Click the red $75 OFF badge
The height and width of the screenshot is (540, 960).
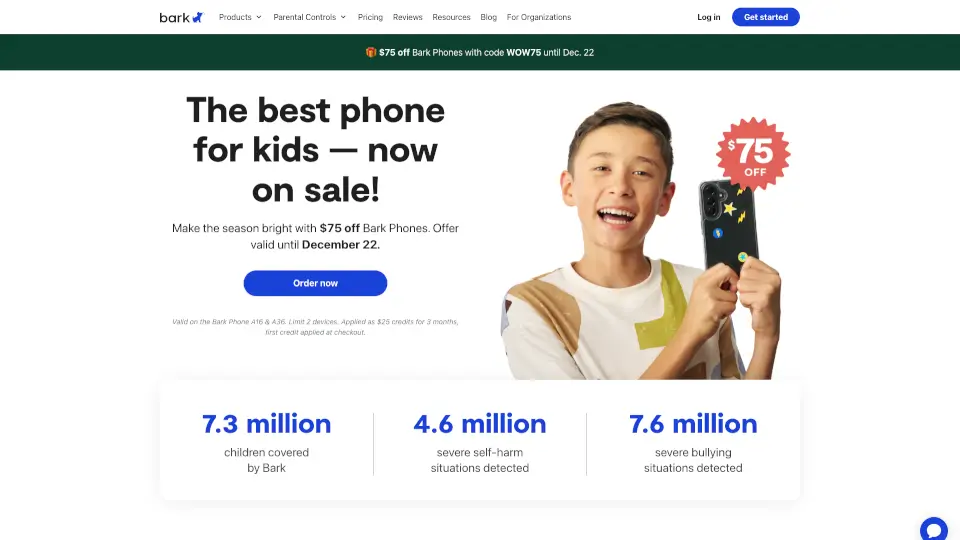(752, 154)
